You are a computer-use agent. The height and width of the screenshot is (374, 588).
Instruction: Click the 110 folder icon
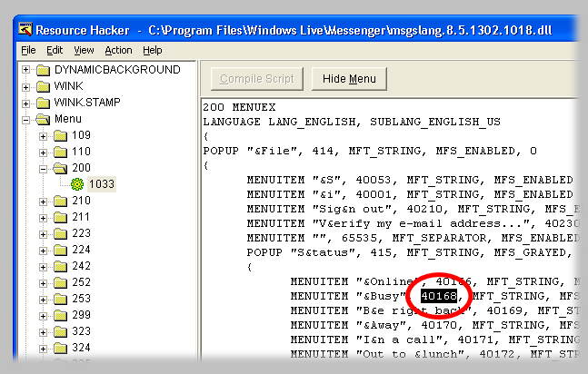(60, 152)
